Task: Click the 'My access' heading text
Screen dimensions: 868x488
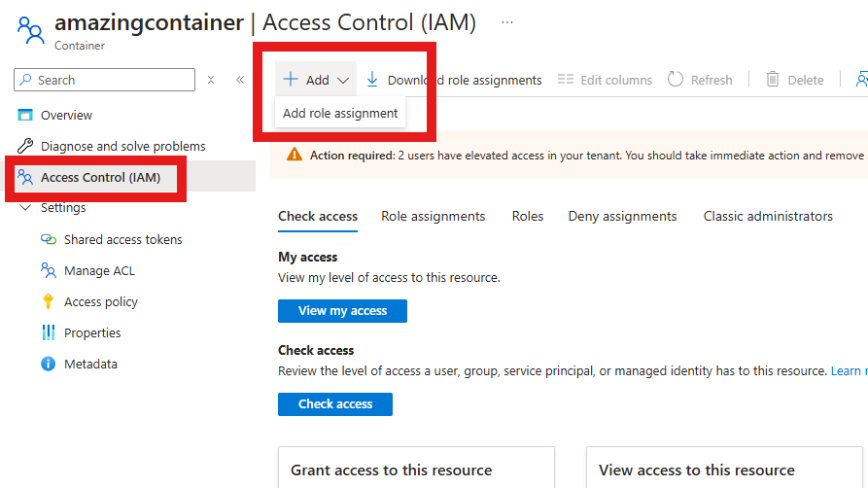Action: [308, 257]
